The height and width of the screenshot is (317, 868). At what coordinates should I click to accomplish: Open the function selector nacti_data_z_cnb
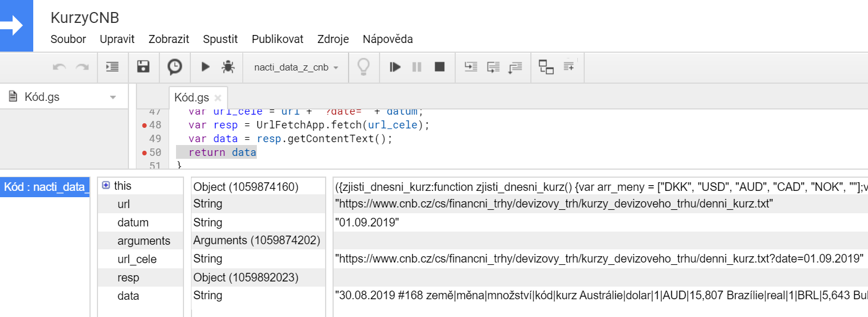[x=296, y=67]
